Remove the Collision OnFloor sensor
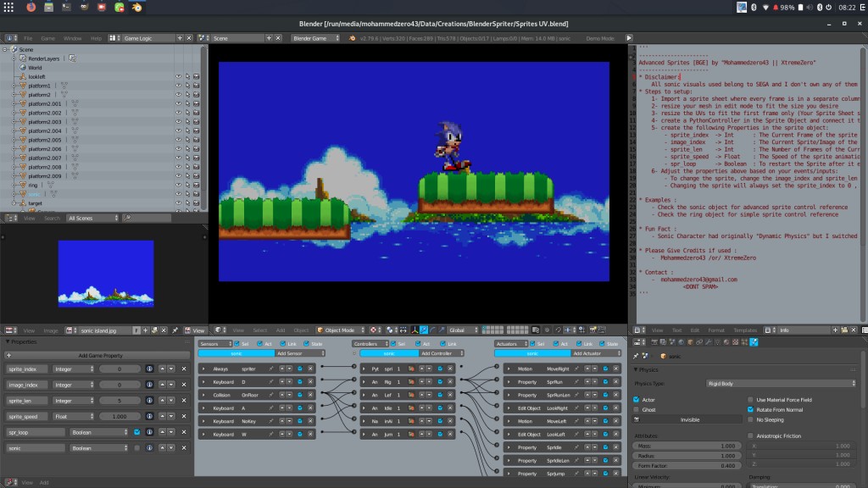The image size is (868, 488). [310, 395]
